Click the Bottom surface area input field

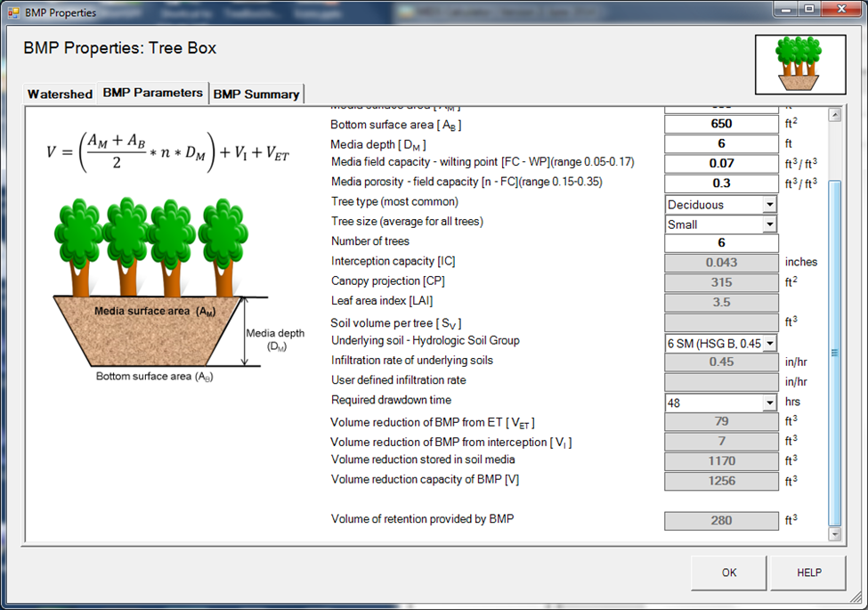coord(721,125)
